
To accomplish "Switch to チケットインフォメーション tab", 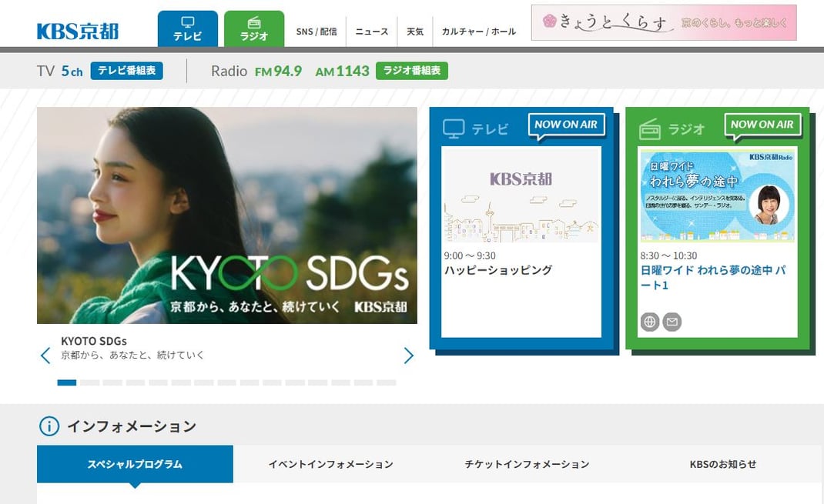I will point(527,464).
